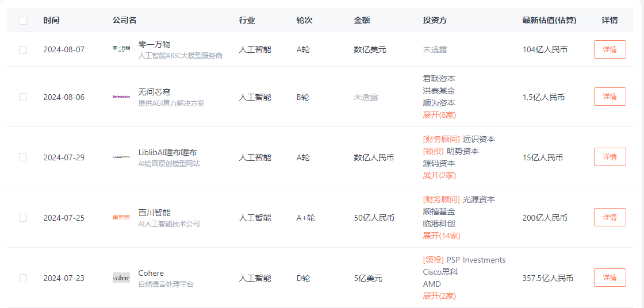644x308 pixels.
Task: Open the Cohere company name link
Action: pyautogui.click(x=151, y=273)
